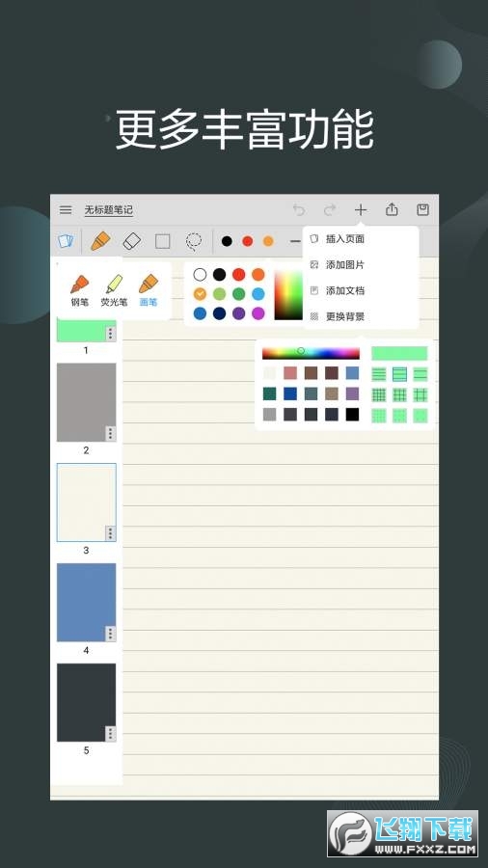
Task: Edit the note title 无标题笔记
Action: pyautogui.click(x=108, y=210)
